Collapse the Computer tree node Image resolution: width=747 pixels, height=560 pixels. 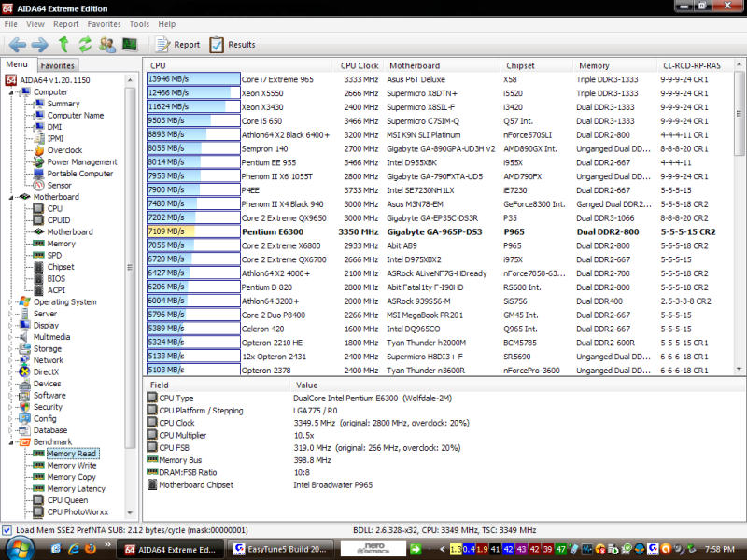pos(11,92)
